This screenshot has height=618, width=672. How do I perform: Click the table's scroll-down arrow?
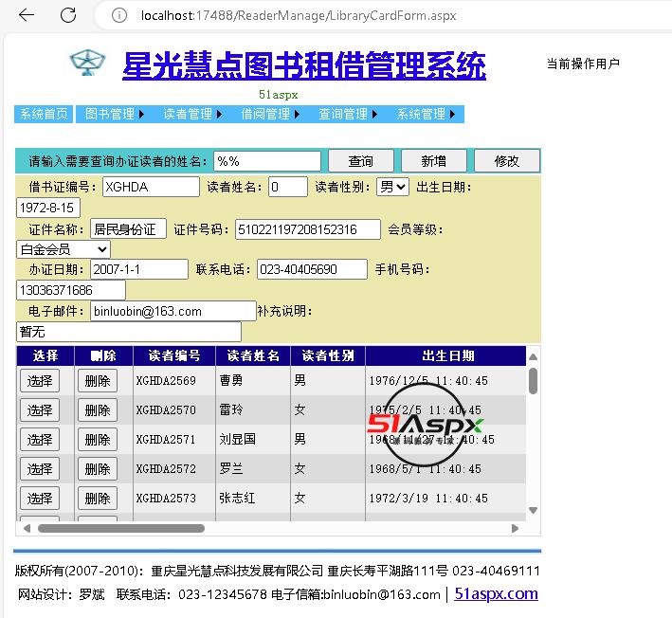[x=533, y=511]
